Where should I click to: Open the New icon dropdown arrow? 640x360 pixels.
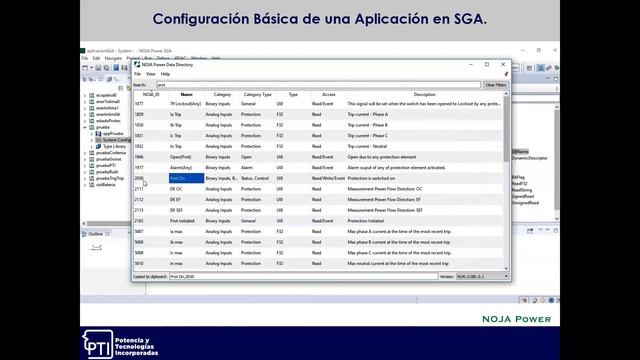click(91, 68)
